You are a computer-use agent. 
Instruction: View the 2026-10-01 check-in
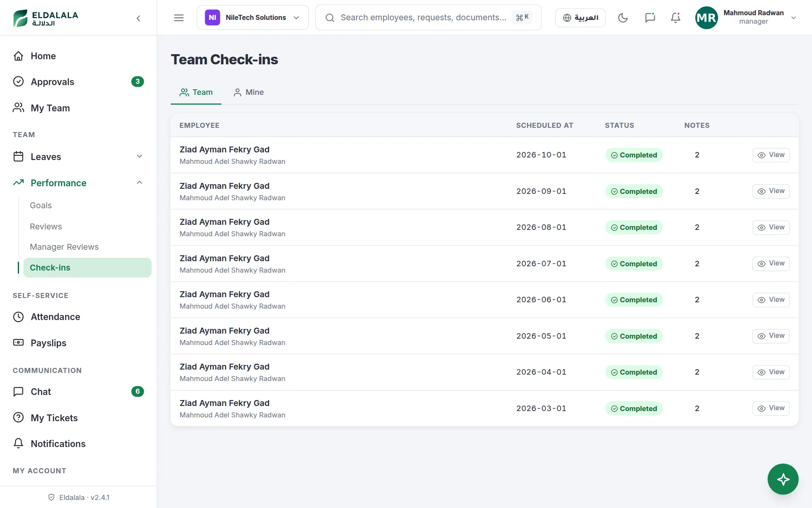click(771, 155)
